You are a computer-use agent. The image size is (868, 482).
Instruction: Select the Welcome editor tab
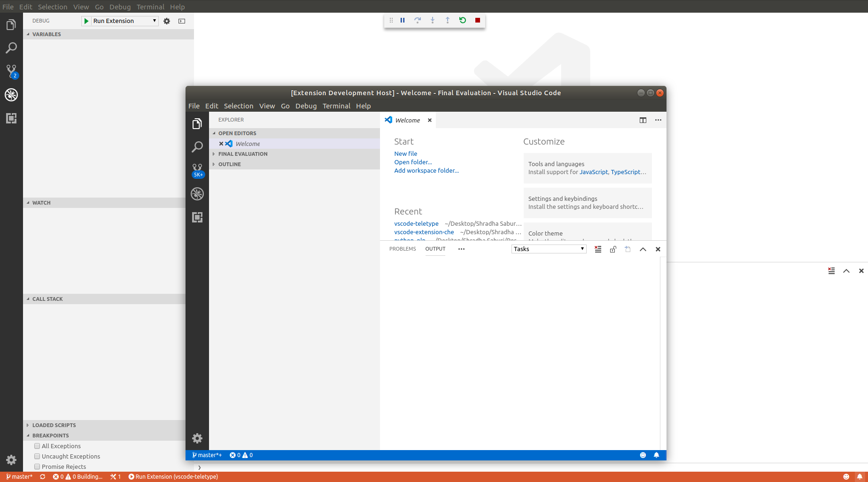tap(408, 120)
